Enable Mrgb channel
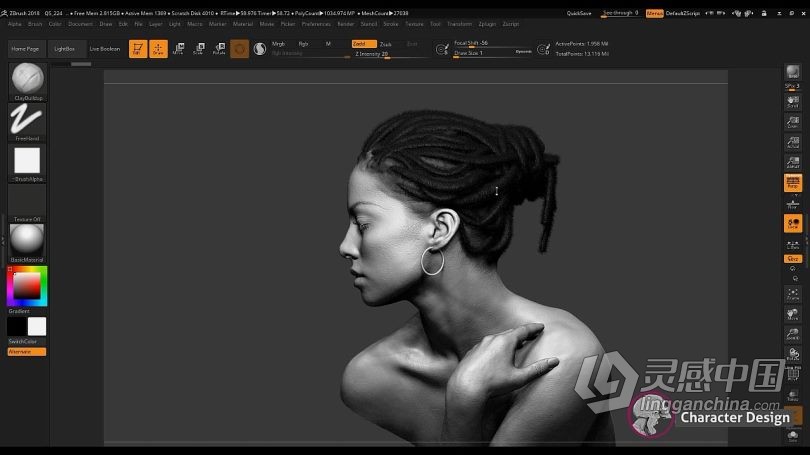Viewport: 810px width, 455px height. point(278,44)
